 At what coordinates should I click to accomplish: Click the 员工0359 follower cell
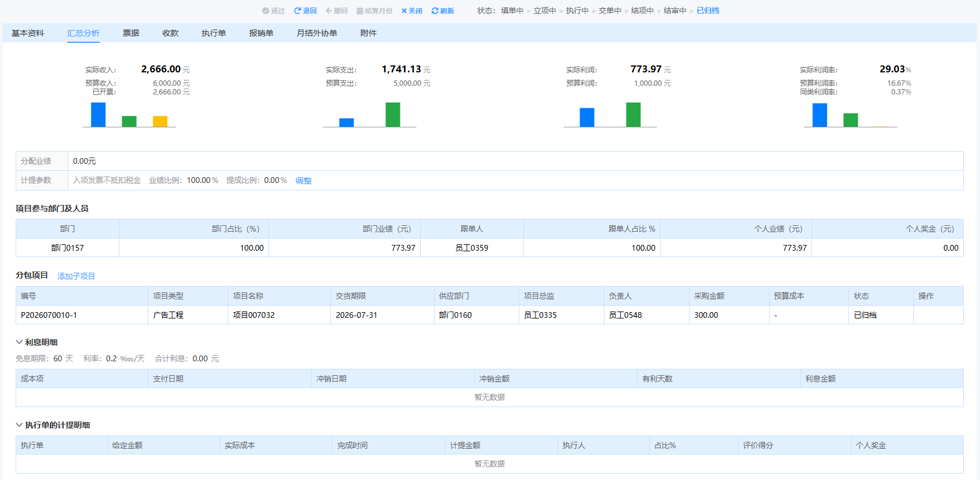(x=472, y=248)
